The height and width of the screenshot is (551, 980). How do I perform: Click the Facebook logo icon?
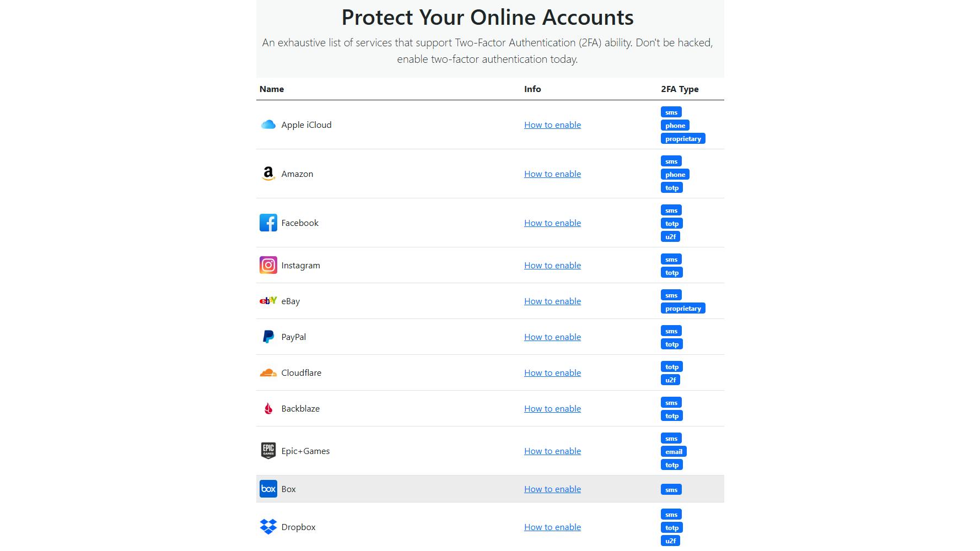(x=268, y=223)
